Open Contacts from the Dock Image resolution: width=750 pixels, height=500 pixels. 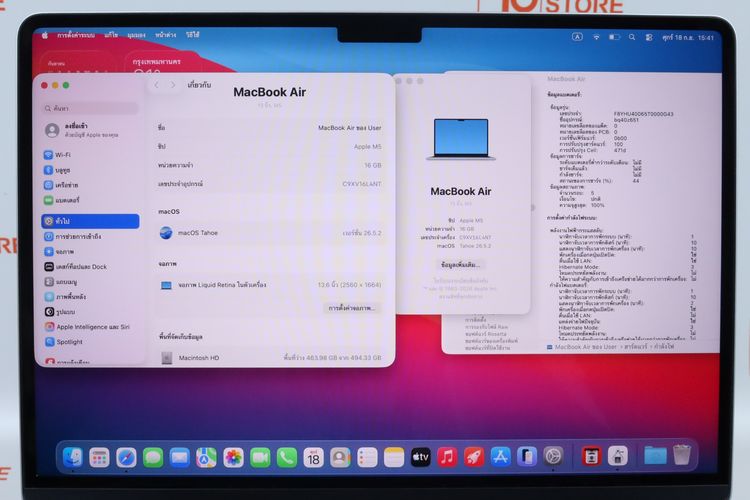(340, 457)
